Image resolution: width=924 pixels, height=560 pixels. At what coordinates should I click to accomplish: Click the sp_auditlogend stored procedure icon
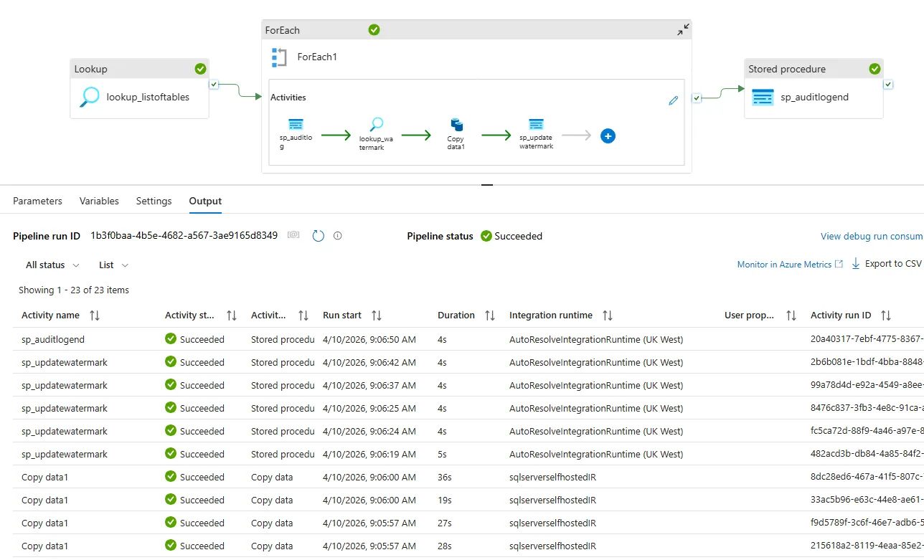click(x=763, y=97)
